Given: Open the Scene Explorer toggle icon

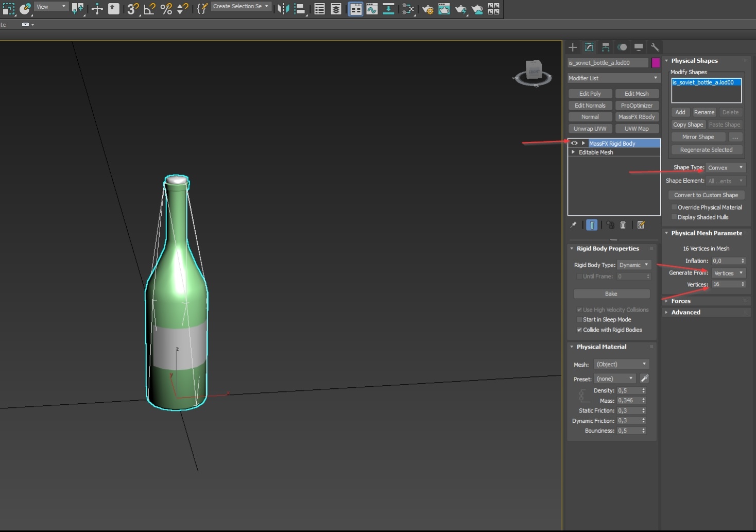Looking at the screenshot, I should (319, 9).
